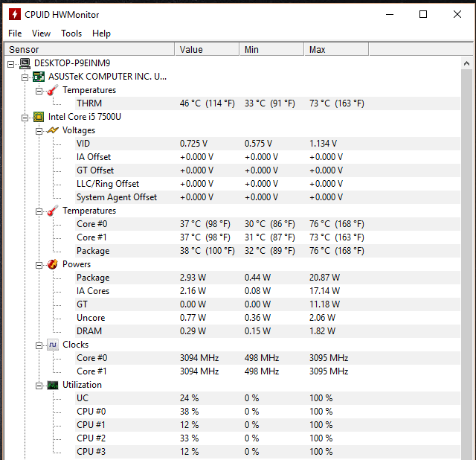Click the Utilization graph icon

click(x=53, y=386)
